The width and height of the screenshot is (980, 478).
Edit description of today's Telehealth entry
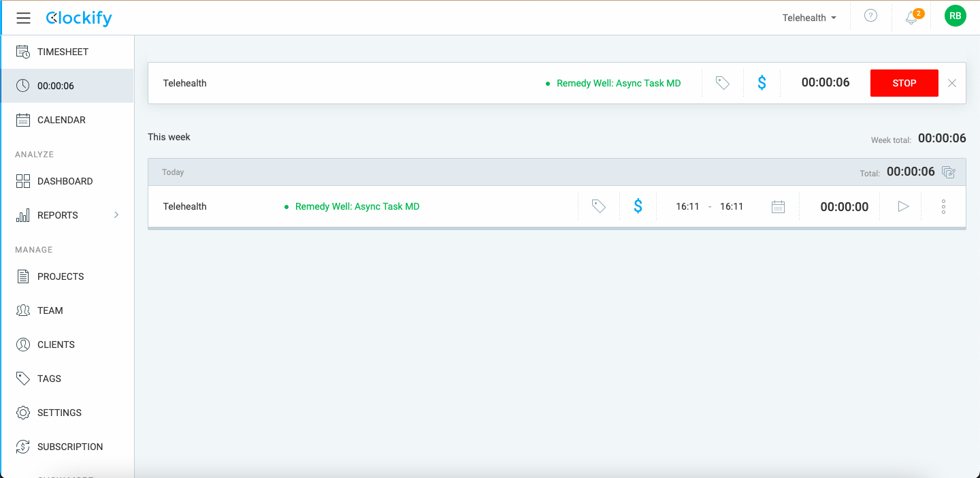pyautogui.click(x=185, y=206)
